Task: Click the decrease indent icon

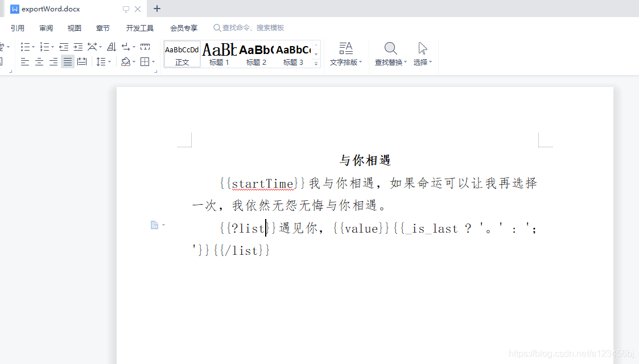Action: click(64, 47)
